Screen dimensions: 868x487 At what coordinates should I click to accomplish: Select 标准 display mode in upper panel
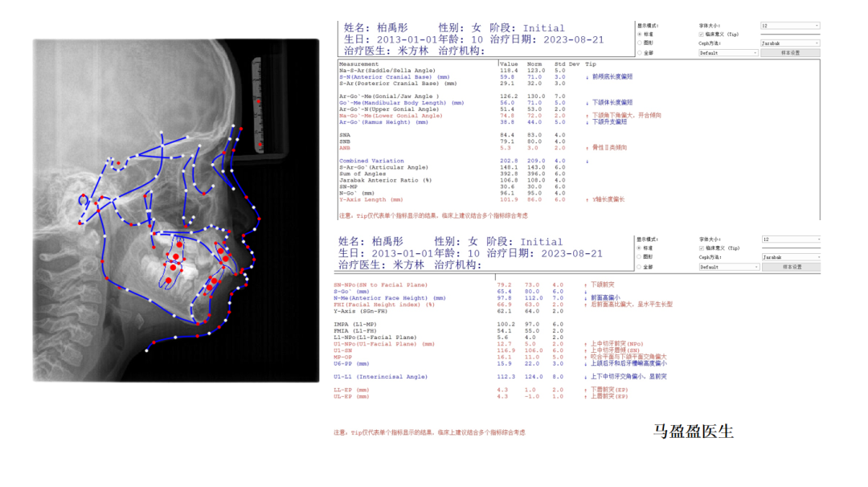(640, 35)
